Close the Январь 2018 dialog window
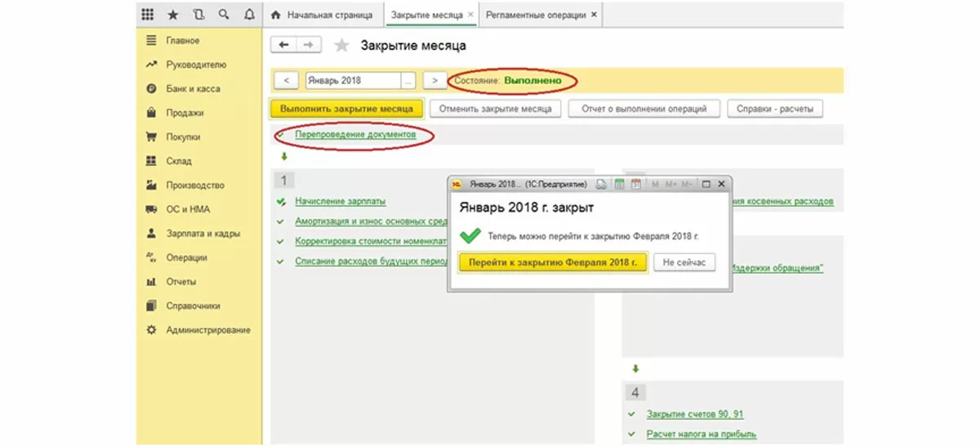The image size is (980, 447). 722,185
